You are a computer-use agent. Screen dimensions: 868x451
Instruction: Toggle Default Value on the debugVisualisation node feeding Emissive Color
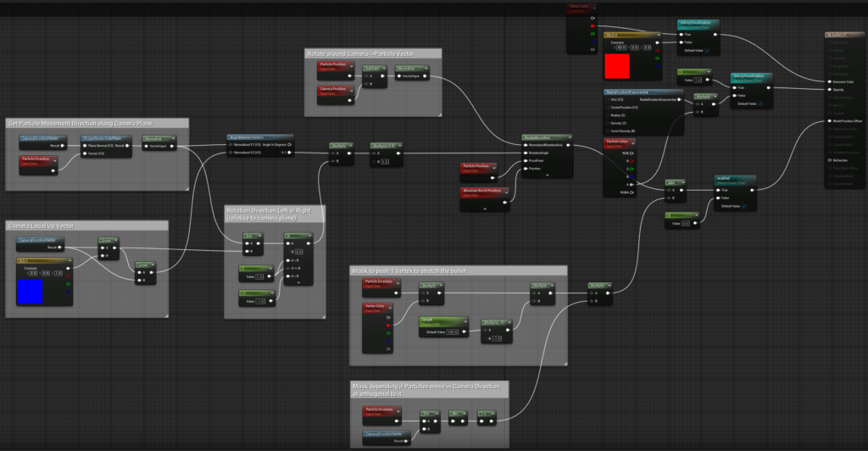[707, 50]
